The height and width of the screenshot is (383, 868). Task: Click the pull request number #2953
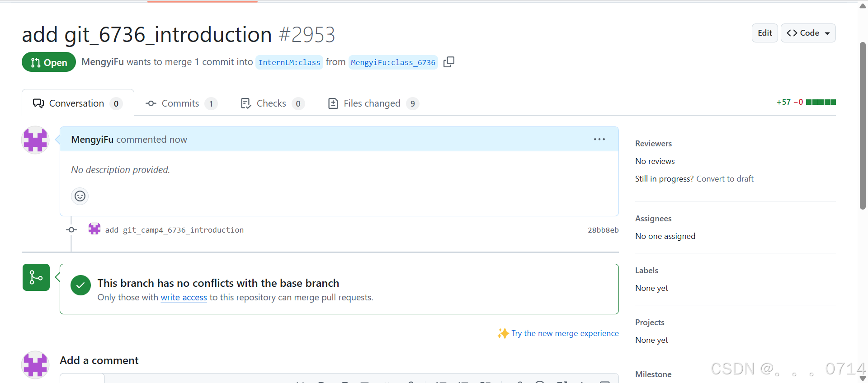[x=307, y=35]
